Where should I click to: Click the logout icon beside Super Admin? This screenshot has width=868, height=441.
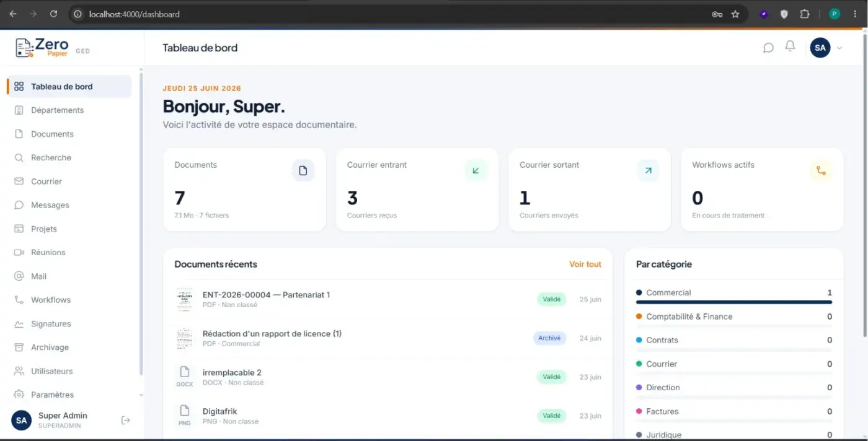click(126, 421)
